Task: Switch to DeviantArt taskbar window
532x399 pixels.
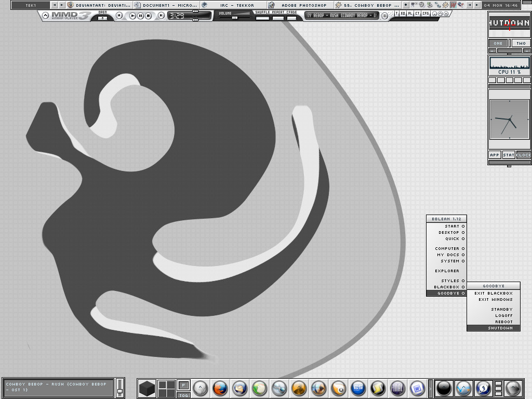Action: coord(99,5)
